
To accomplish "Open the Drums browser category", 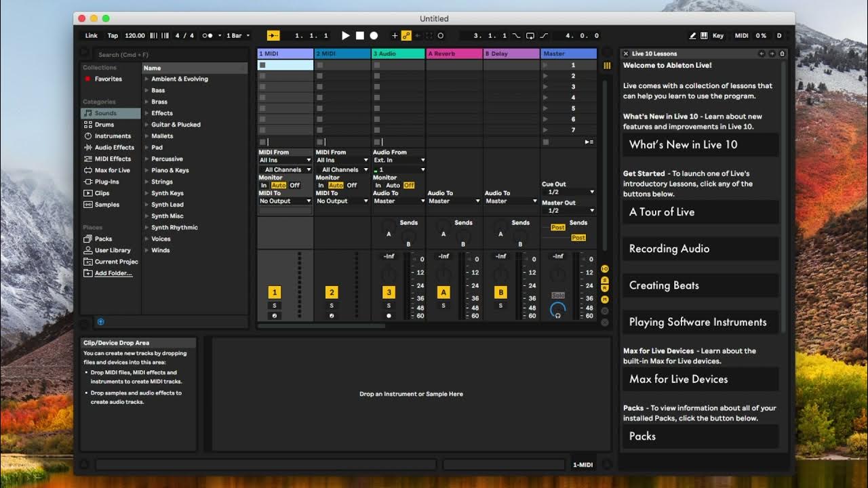I will 104,125.
